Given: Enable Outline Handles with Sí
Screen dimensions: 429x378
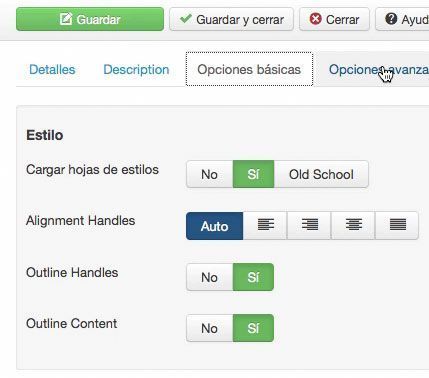Looking at the screenshot, I should (x=253, y=277).
